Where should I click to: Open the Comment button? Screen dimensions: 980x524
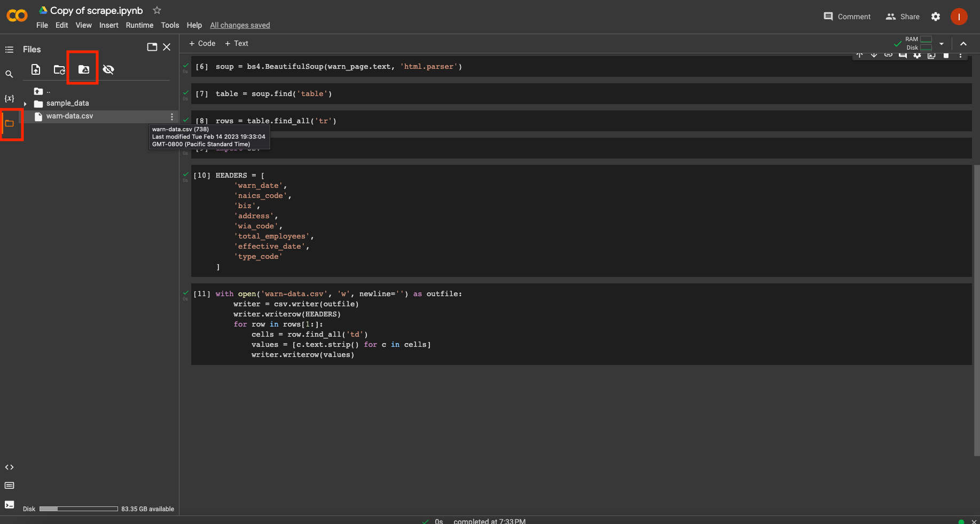(x=847, y=17)
